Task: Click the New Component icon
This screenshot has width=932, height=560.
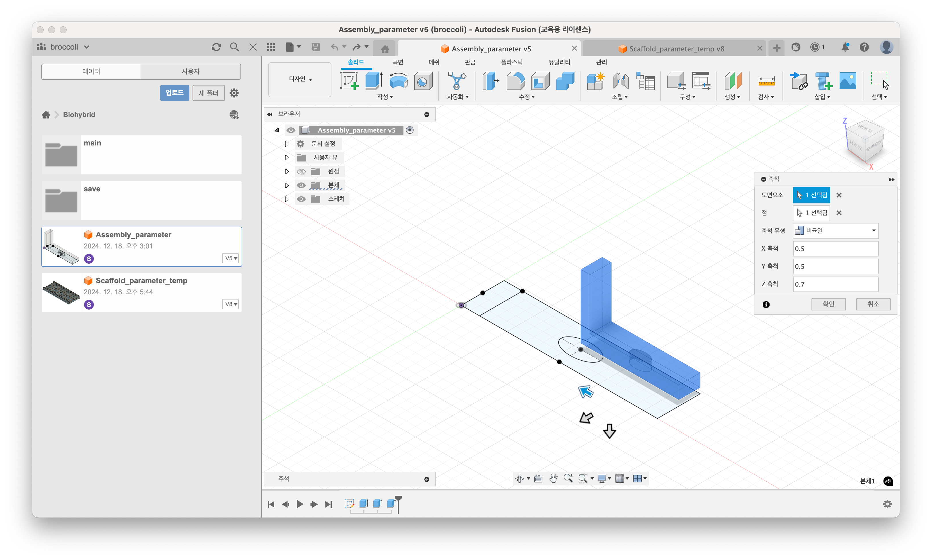Action: pyautogui.click(x=596, y=81)
